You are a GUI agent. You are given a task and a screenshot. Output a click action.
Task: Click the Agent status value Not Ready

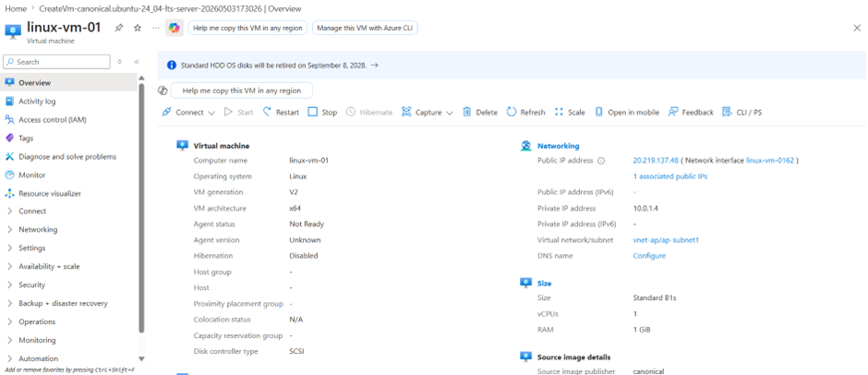307,224
